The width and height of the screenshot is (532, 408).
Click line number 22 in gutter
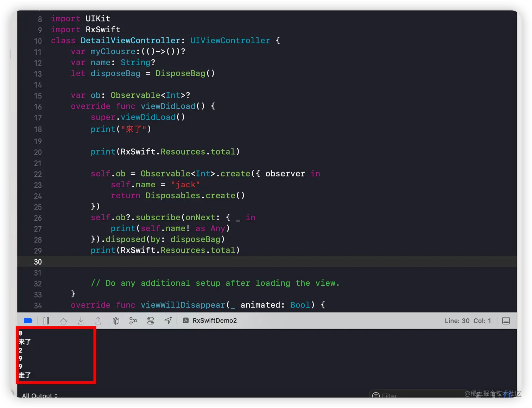tap(38, 174)
